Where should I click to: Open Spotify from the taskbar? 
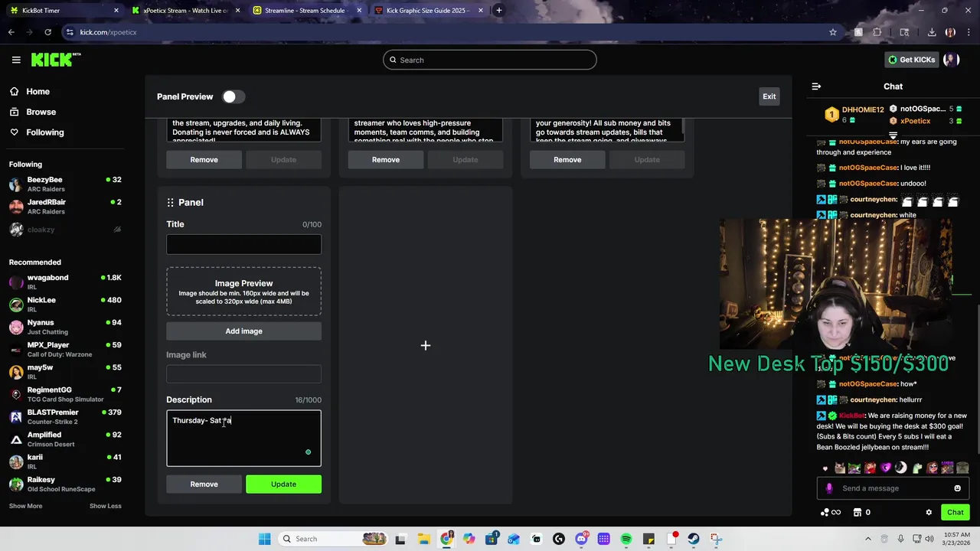626,539
